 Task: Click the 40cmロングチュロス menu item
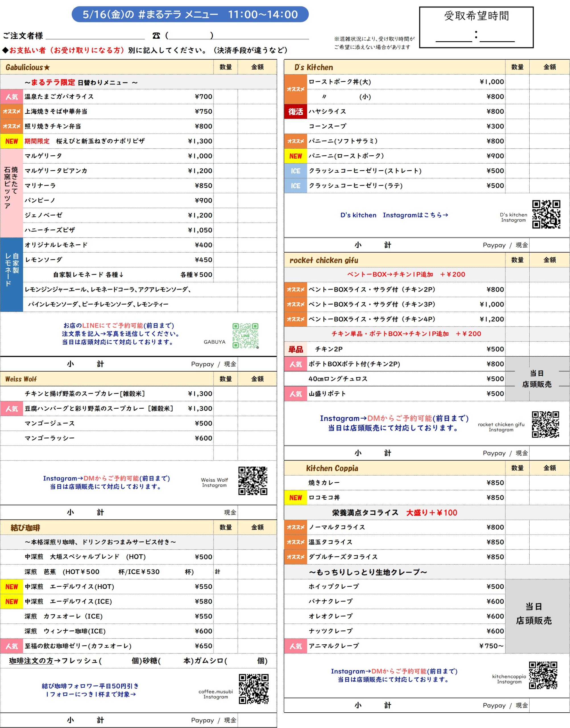coord(338,379)
